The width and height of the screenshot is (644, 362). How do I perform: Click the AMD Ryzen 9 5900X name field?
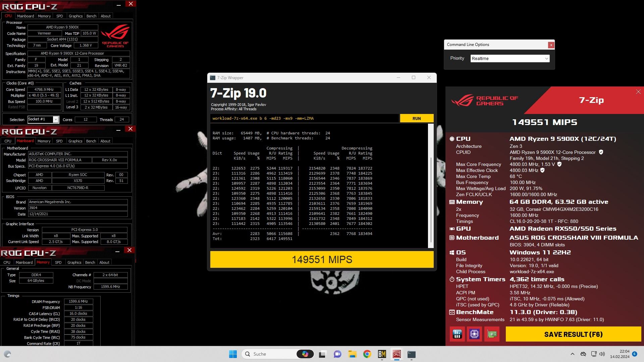coord(62,27)
